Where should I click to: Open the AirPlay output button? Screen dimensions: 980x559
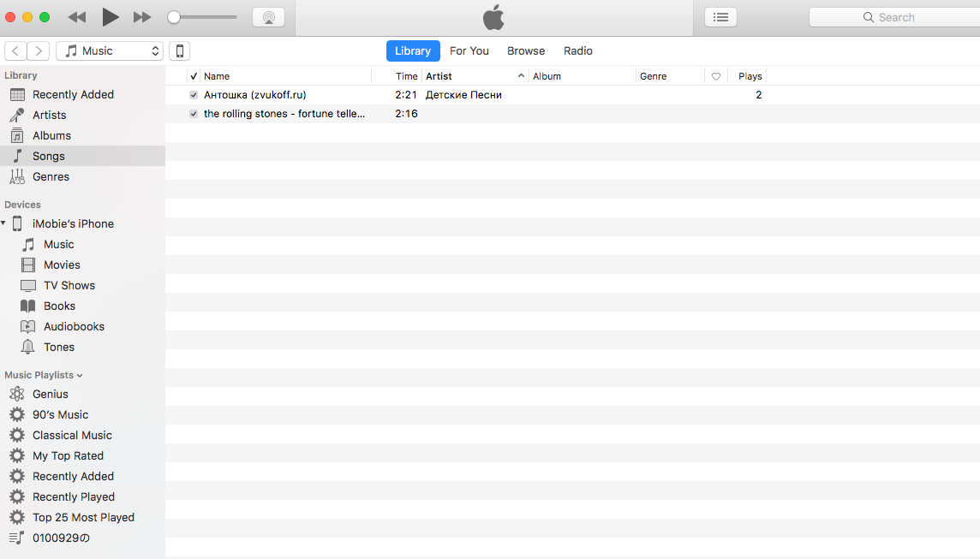click(x=269, y=17)
